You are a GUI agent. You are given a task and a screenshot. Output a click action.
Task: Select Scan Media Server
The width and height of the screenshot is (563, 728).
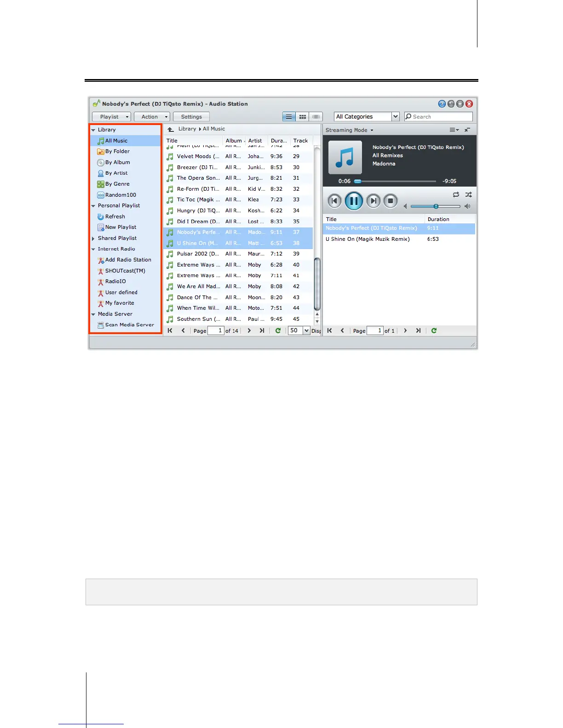tap(125, 324)
